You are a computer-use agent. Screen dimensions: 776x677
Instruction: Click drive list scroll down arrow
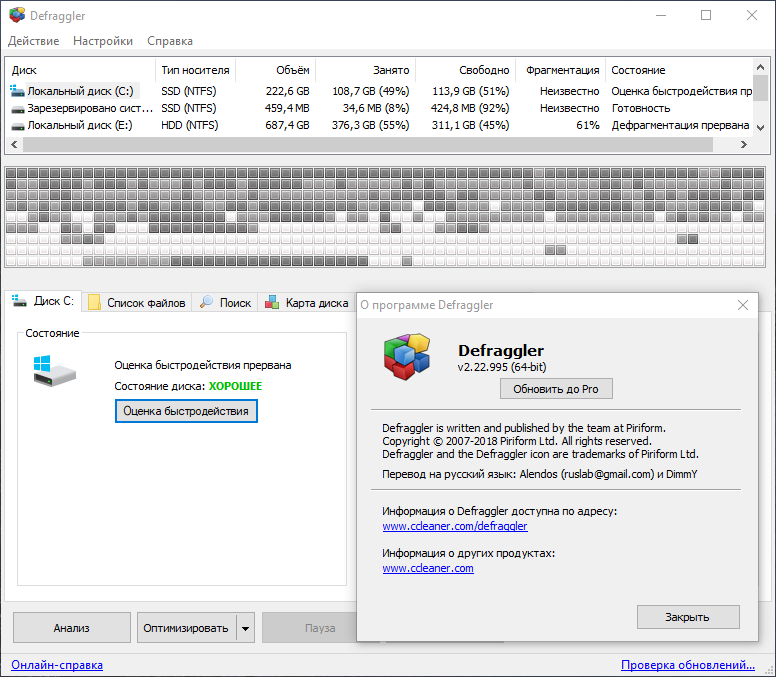tap(760, 128)
